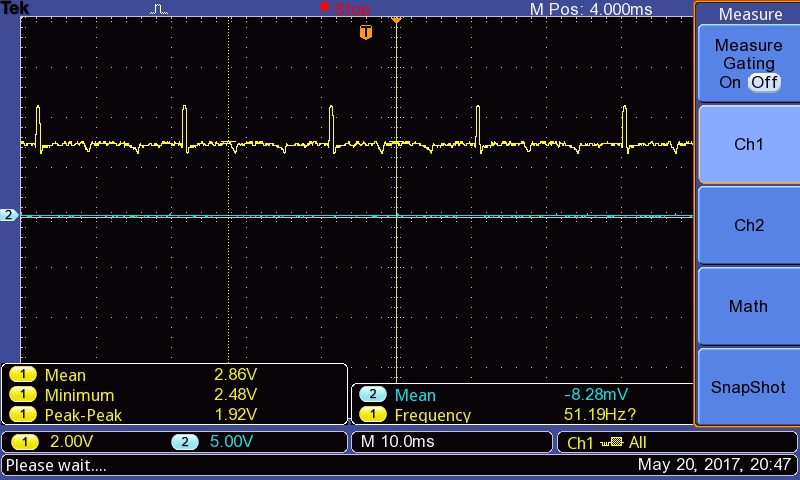Viewport: 800px width, 480px height.
Task: Click the pulse trigger waveform icon
Action: tap(159, 9)
